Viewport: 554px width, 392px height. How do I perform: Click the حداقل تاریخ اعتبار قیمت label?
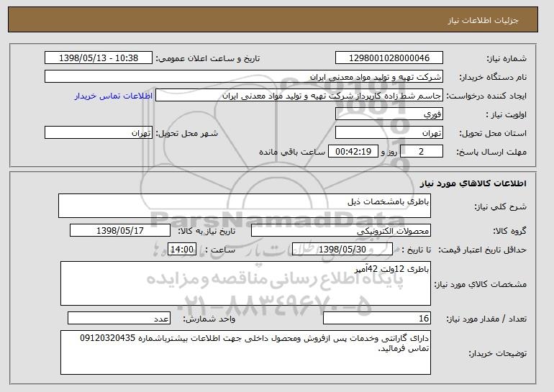[x=483, y=250]
